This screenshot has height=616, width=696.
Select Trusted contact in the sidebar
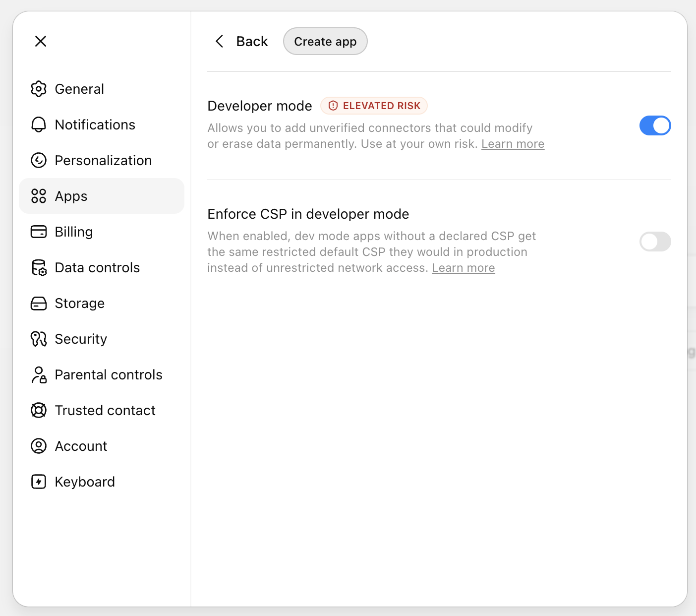[x=102, y=410]
